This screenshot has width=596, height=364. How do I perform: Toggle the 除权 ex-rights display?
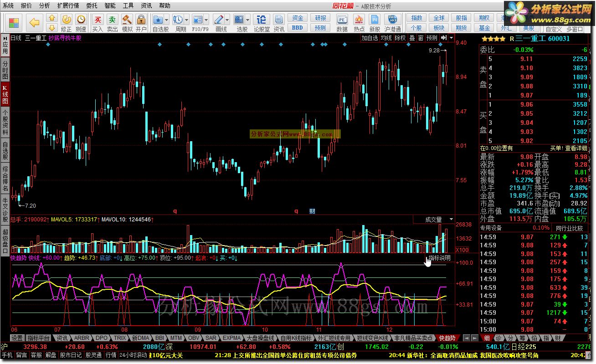pyautogui.click(x=400, y=38)
